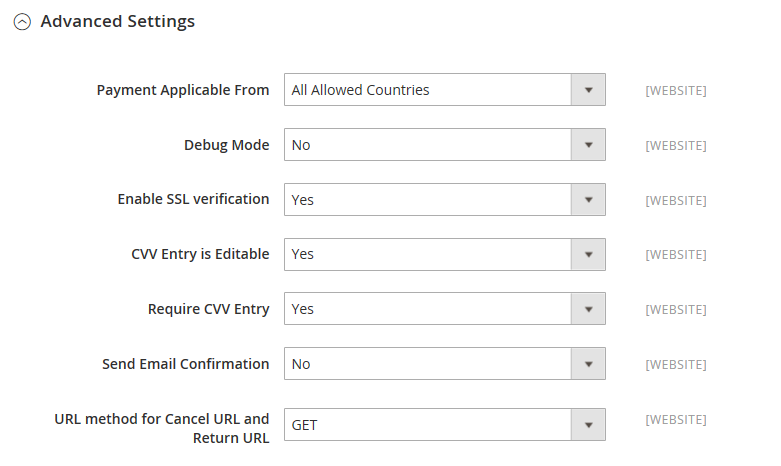Open URL method GET dropdown arrow
The width and height of the screenshot is (781, 466).
(588, 425)
